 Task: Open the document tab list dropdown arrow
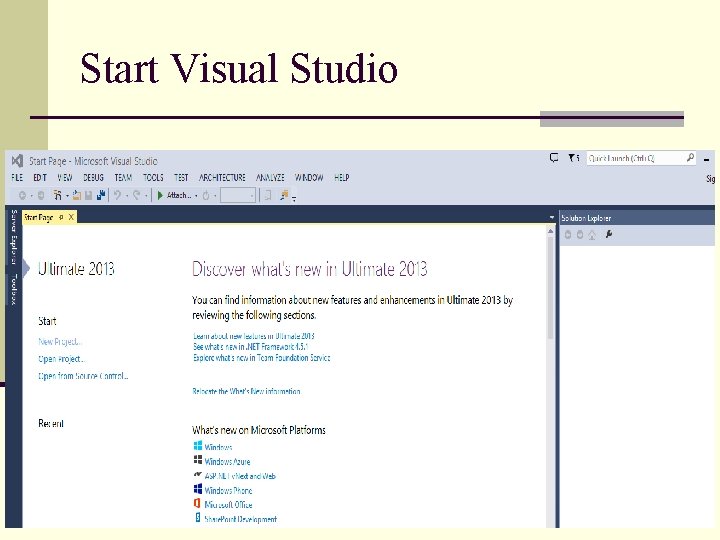click(551, 217)
